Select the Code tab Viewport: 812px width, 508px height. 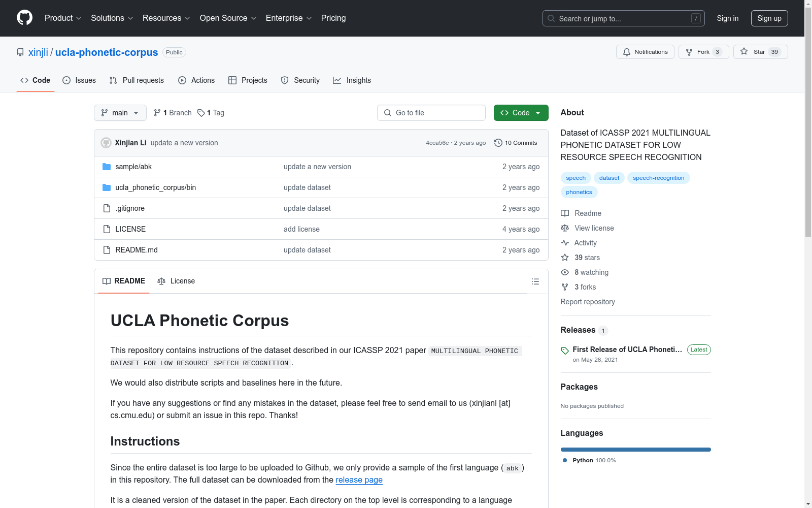(36, 80)
